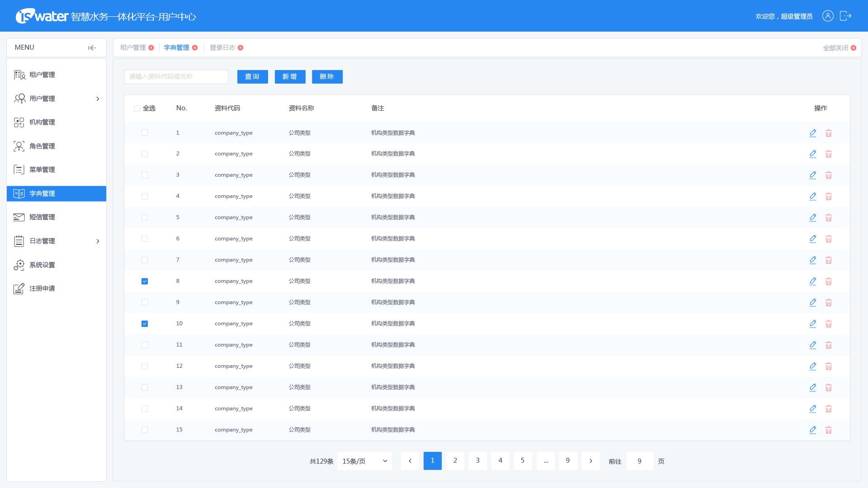868x488 pixels.
Task: Edit row 12 using pencil icon
Action: click(813, 366)
